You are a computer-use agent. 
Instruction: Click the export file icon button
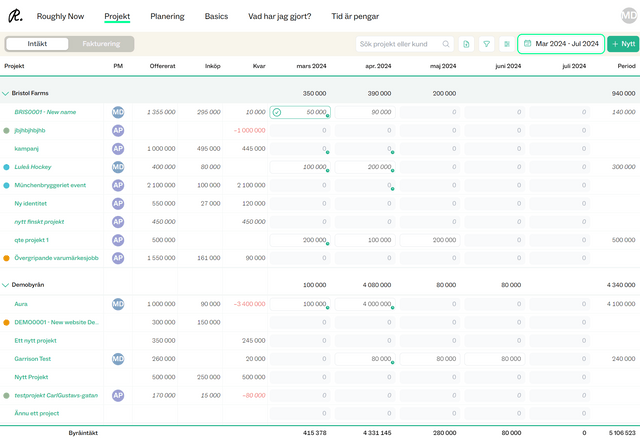[466, 44]
